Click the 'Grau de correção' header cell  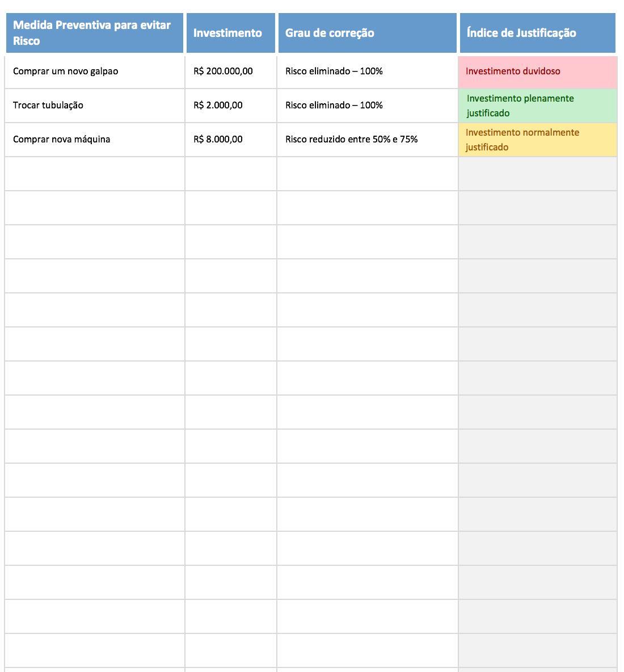(367, 33)
